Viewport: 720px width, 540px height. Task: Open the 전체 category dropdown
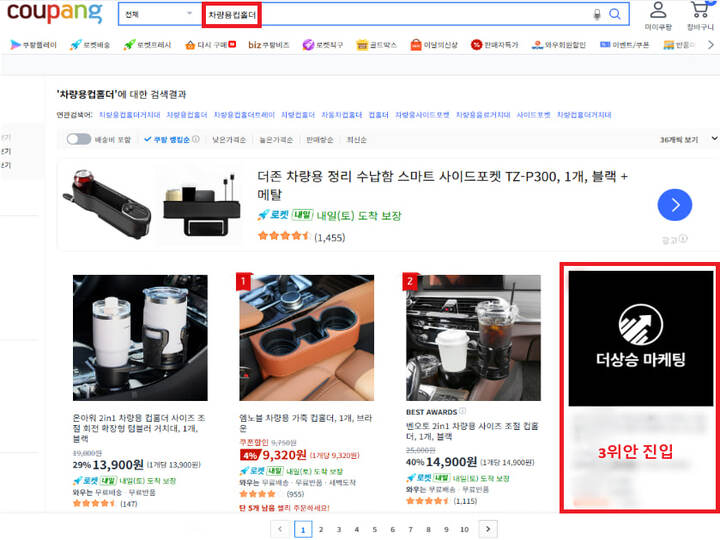pyautogui.click(x=158, y=15)
